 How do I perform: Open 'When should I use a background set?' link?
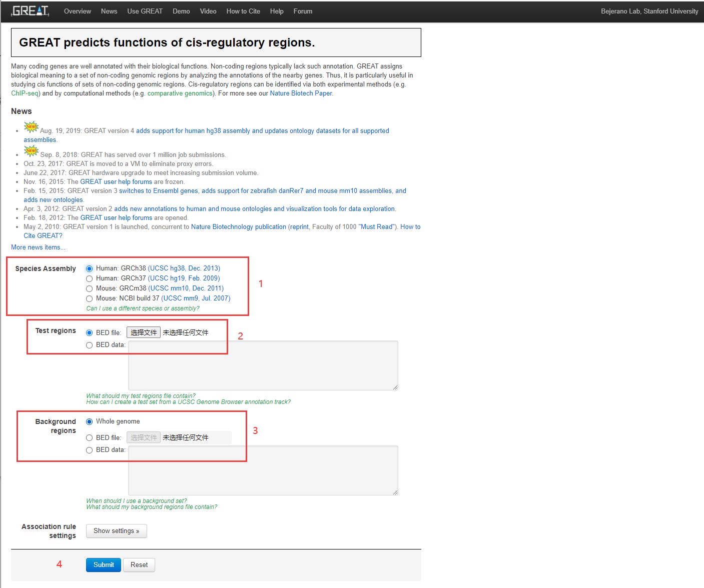(136, 501)
